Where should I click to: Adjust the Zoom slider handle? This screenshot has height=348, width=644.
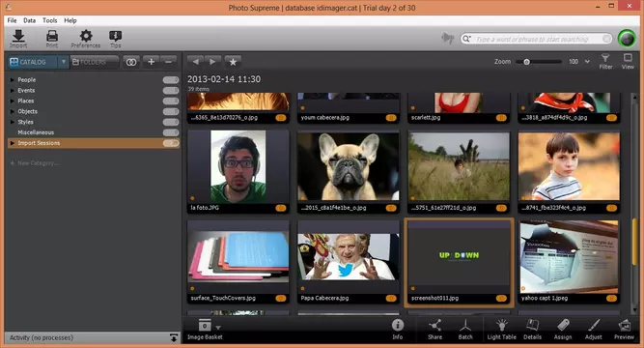coord(526,62)
